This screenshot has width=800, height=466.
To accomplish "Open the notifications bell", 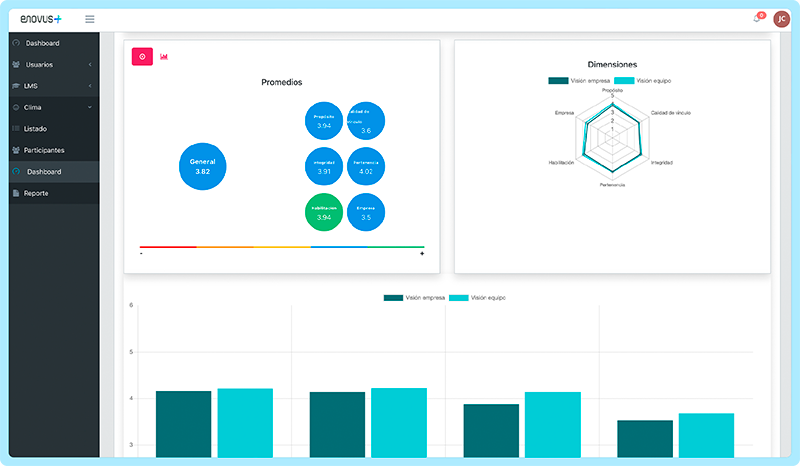I will pyautogui.click(x=756, y=19).
